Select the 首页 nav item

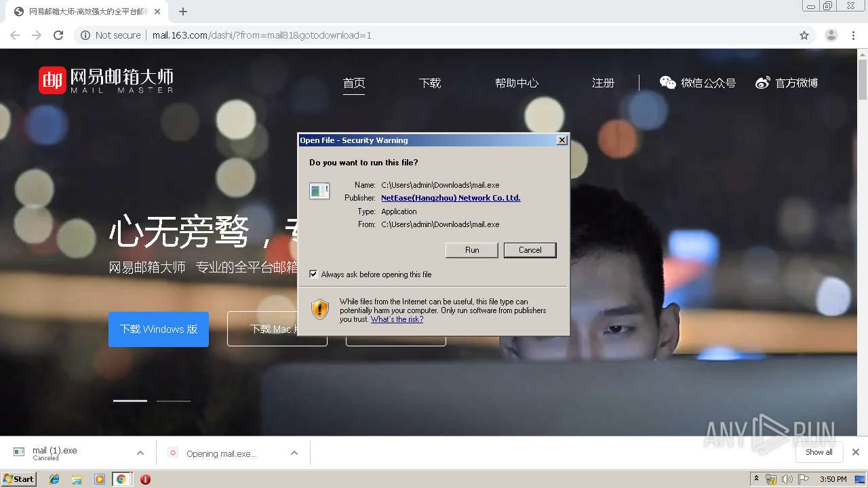click(354, 83)
